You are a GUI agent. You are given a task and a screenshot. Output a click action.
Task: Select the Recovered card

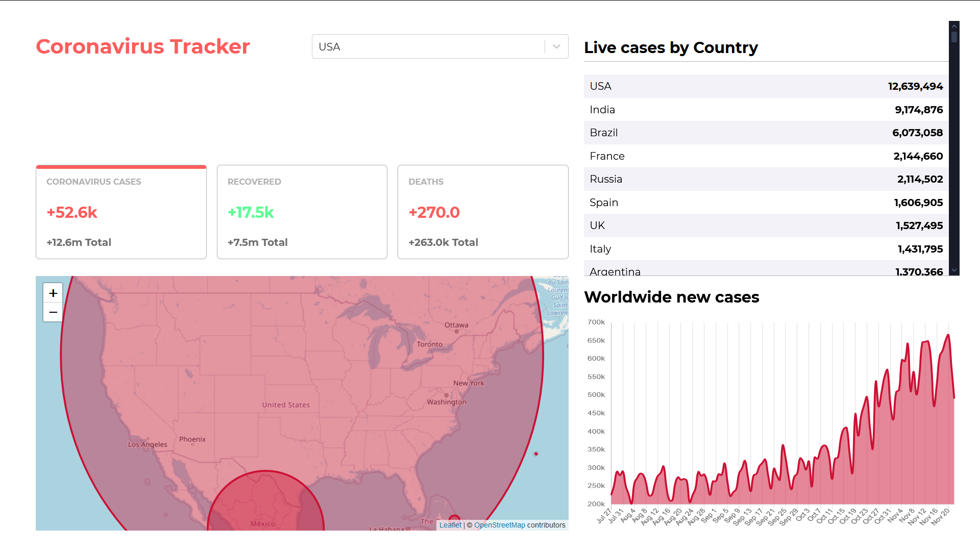pyautogui.click(x=302, y=212)
